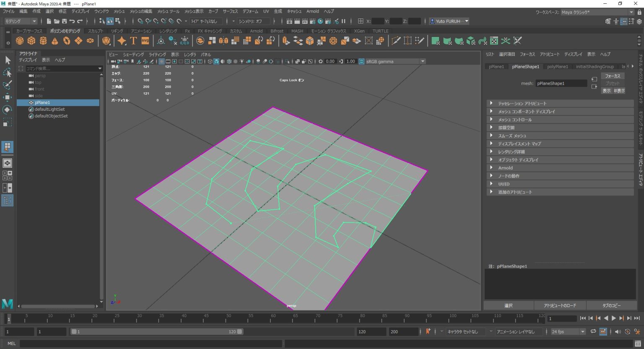
Task: Create a polygon cube from the shelf
Action: pyautogui.click(x=31, y=40)
